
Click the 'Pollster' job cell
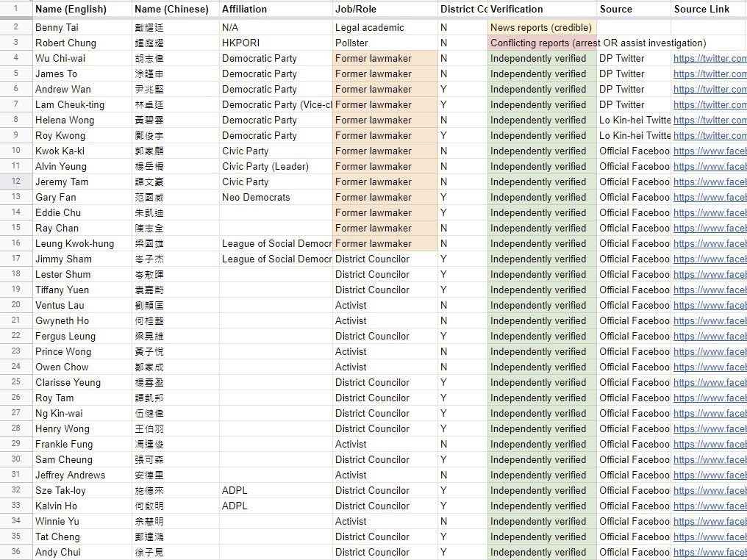(x=385, y=43)
